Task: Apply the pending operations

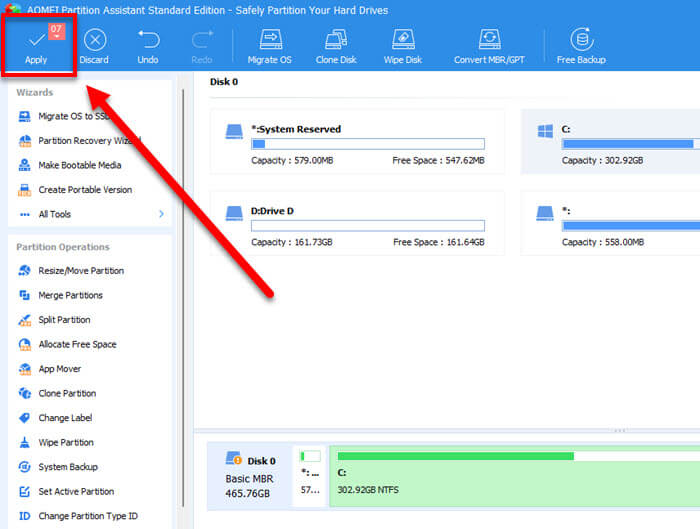Action: (x=37, y=46)
